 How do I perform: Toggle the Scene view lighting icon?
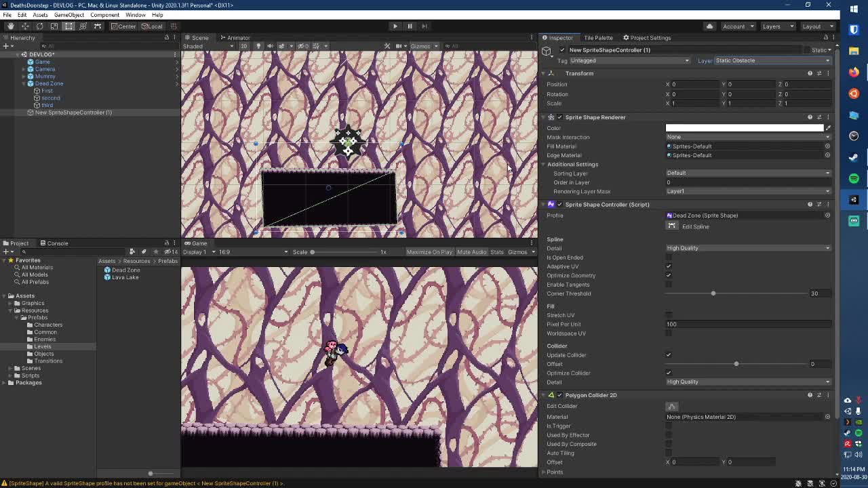point(258,45)
